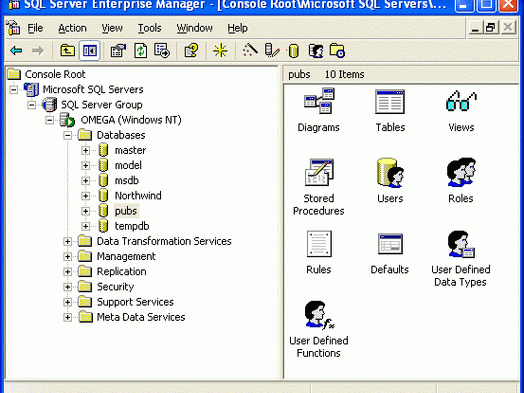Open the Window menu
The width and height of the screenshot is (524, 393).
[x=194, y=28]
